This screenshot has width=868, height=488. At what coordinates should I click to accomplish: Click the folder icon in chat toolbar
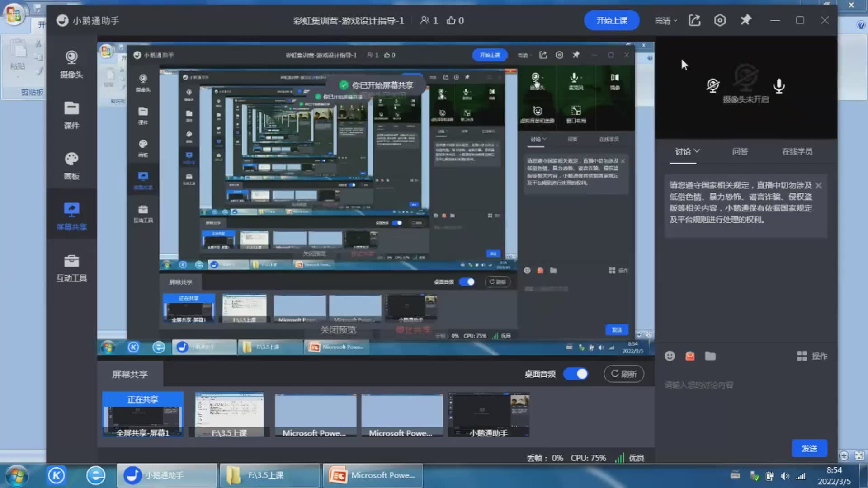click(x=710, y=356)
